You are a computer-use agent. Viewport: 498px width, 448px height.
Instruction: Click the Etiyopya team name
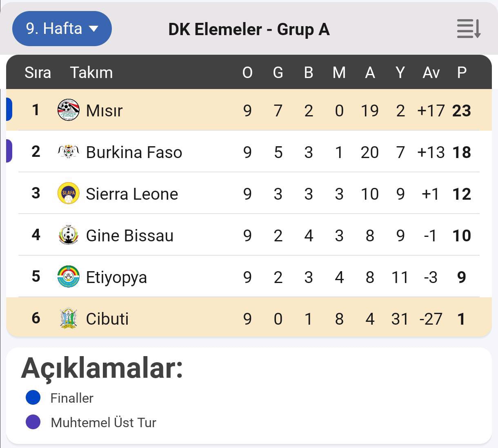(x=116, y=277)
